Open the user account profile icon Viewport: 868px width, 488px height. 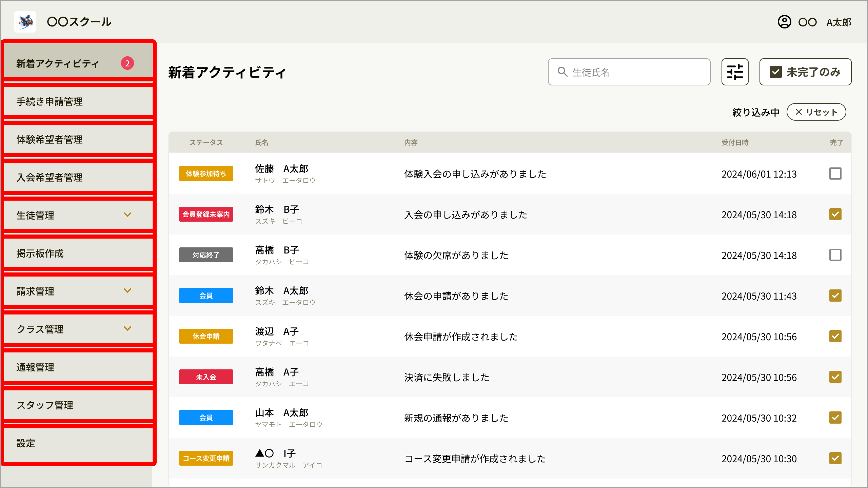(784, 22)
